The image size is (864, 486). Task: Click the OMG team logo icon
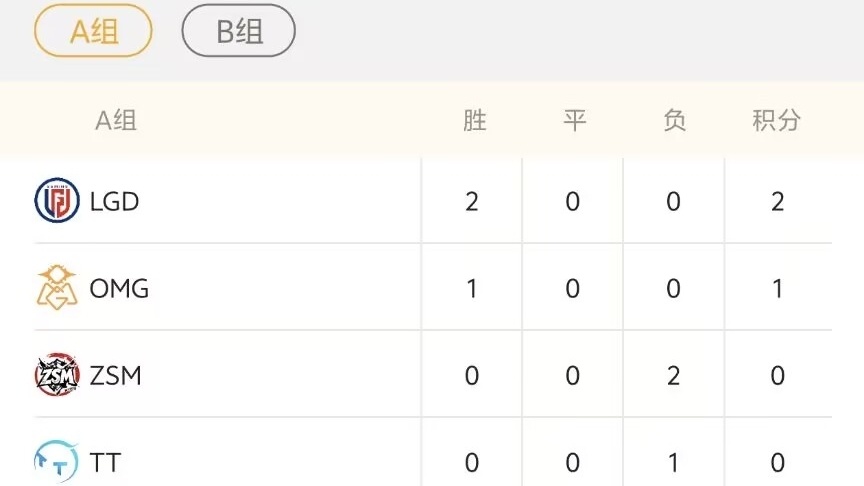(57, 288)
